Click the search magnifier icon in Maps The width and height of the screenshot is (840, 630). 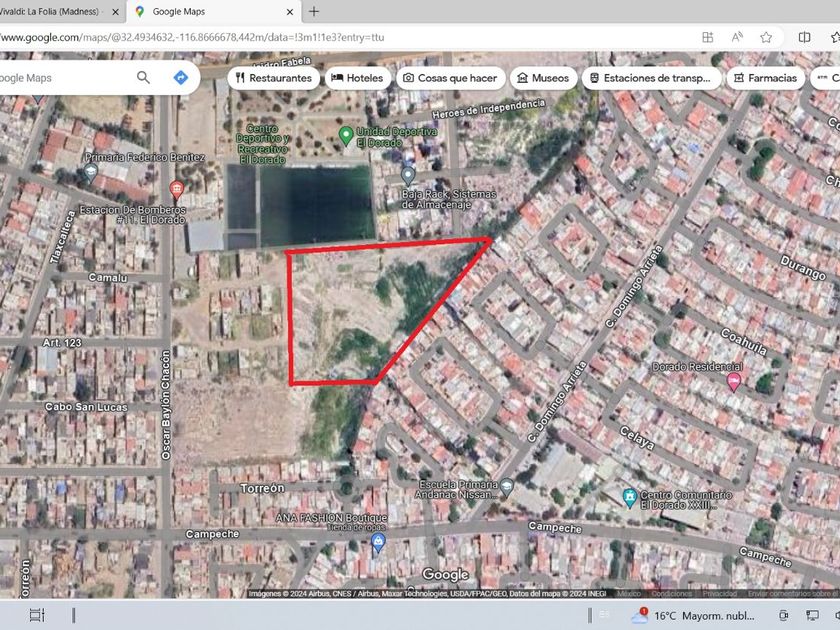tap(143, 77)
